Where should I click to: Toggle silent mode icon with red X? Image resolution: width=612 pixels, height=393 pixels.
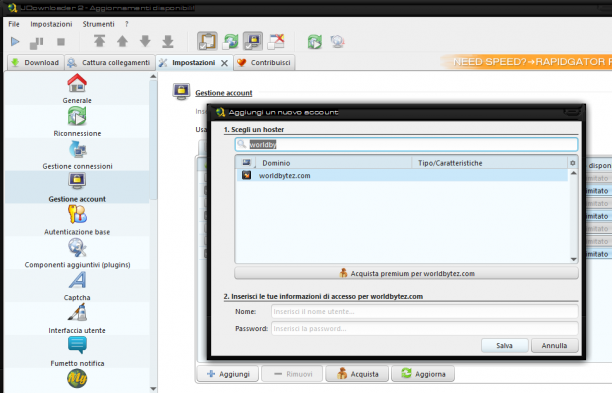[276, 41]
